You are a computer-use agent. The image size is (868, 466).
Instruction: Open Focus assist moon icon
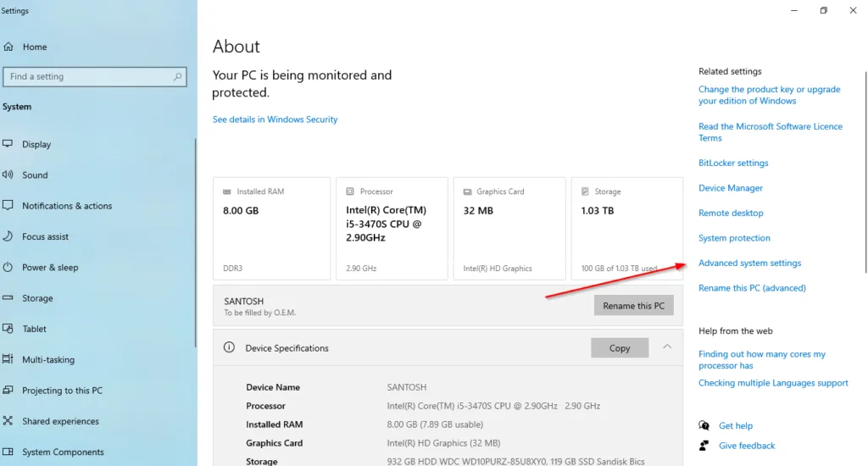(8, 237)
